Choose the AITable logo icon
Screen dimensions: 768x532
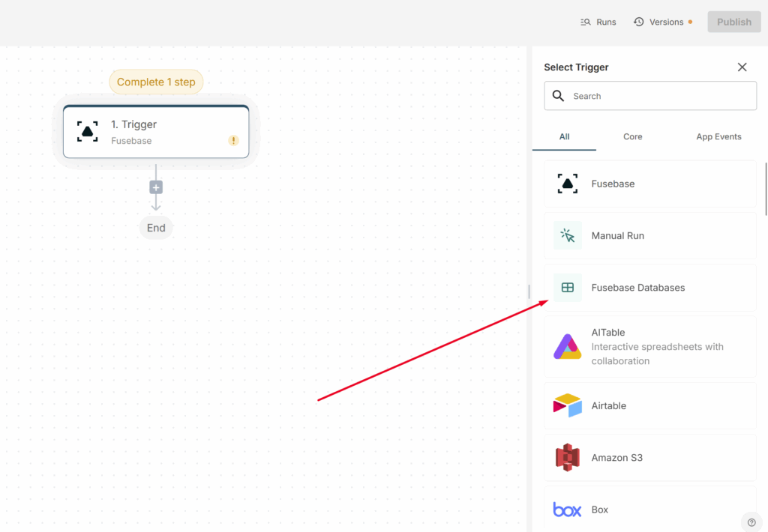click(x=568, y=346)
